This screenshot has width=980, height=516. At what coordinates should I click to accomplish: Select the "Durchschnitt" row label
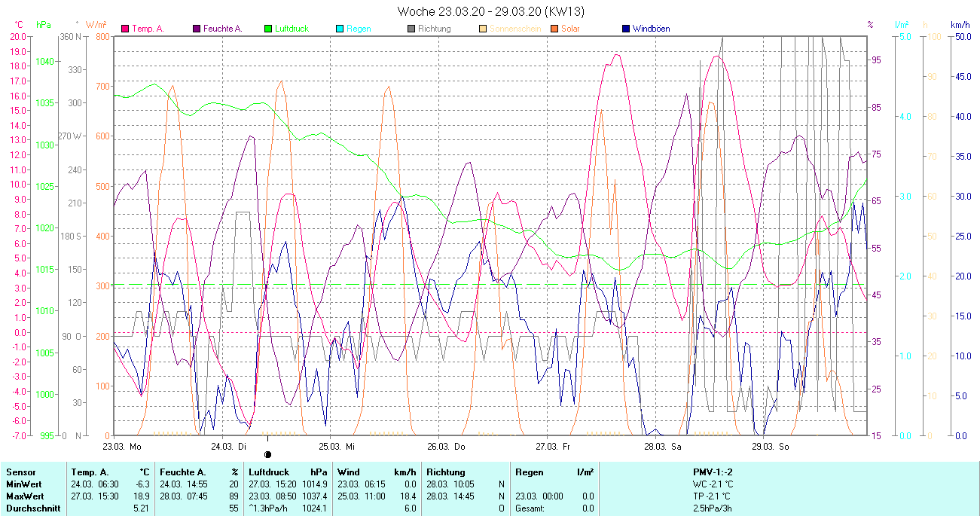(32, 508)
